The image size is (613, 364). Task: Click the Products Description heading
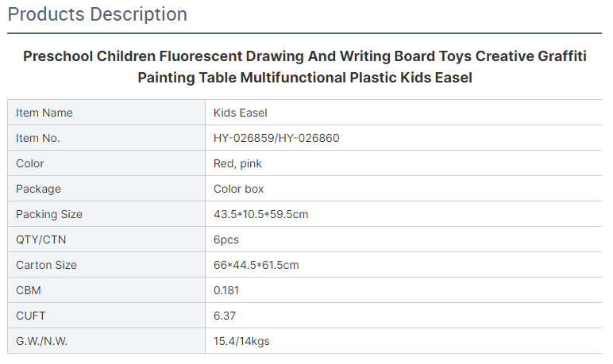(98, 14)
